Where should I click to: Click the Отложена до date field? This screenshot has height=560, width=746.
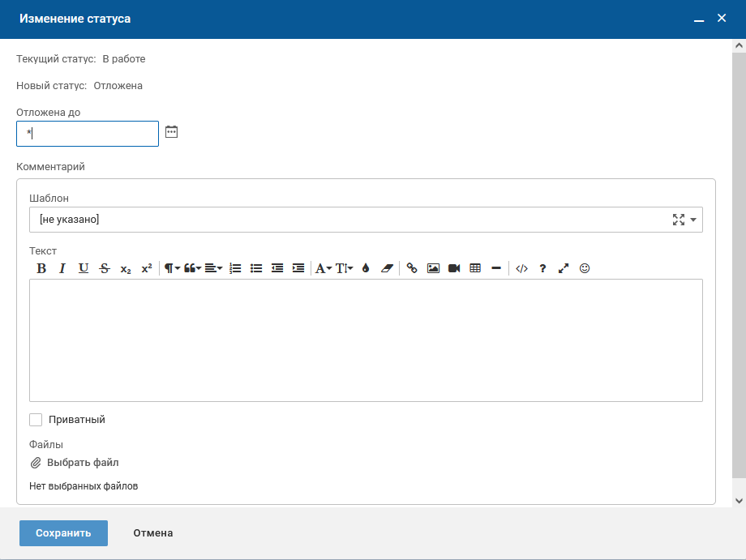point(88,134)
